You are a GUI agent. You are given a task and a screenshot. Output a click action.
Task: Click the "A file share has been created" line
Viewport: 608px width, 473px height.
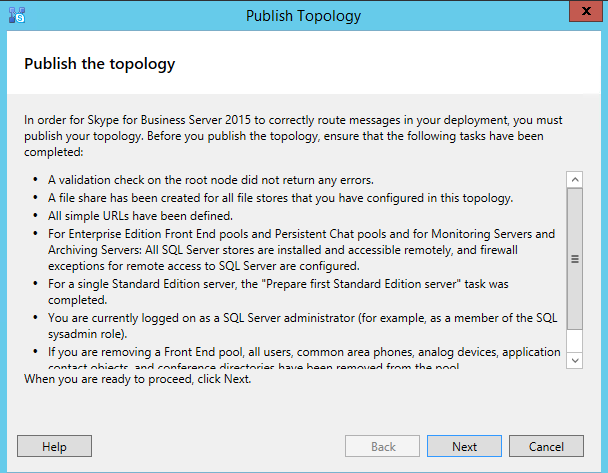click(280, 198)
